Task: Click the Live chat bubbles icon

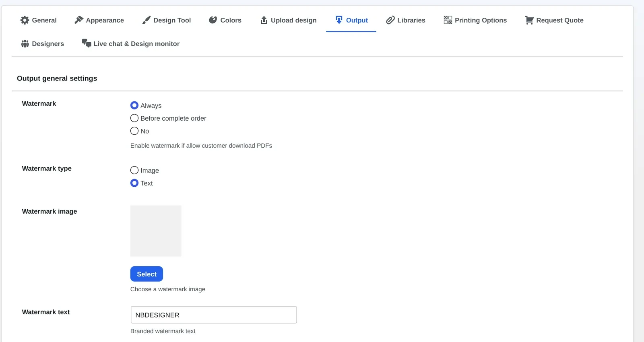Action: [x=87, y=43]
